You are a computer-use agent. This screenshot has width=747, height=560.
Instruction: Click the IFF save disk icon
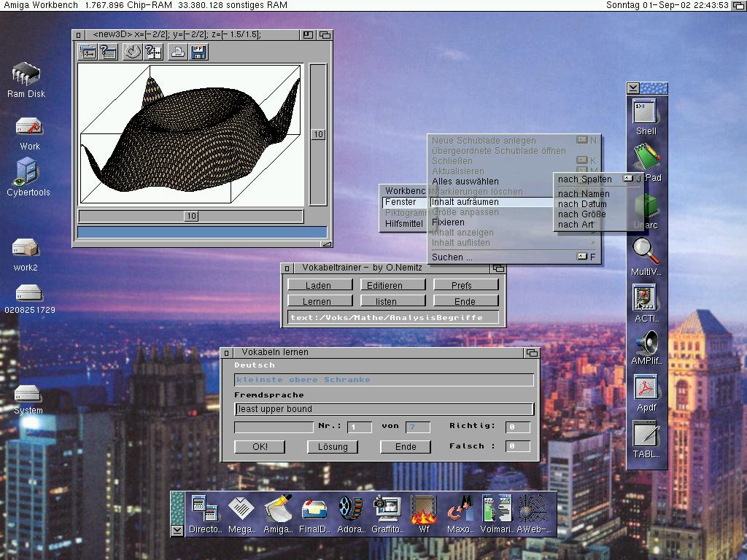point(198,52)
